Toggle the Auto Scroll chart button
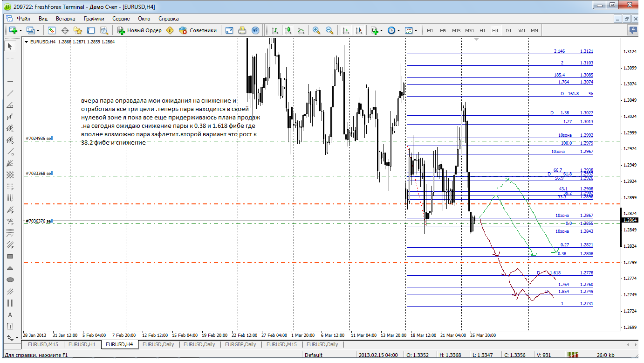The image size is (644, 363). click(345, 30)
